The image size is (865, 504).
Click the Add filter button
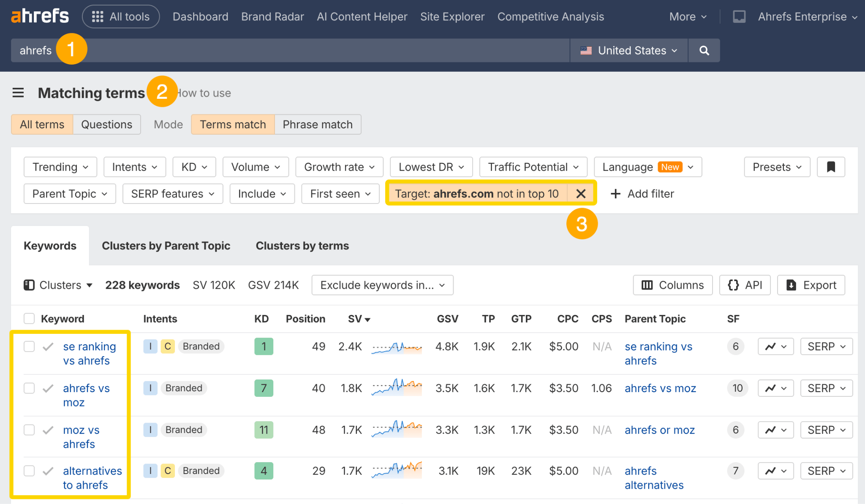pos(642,193)
